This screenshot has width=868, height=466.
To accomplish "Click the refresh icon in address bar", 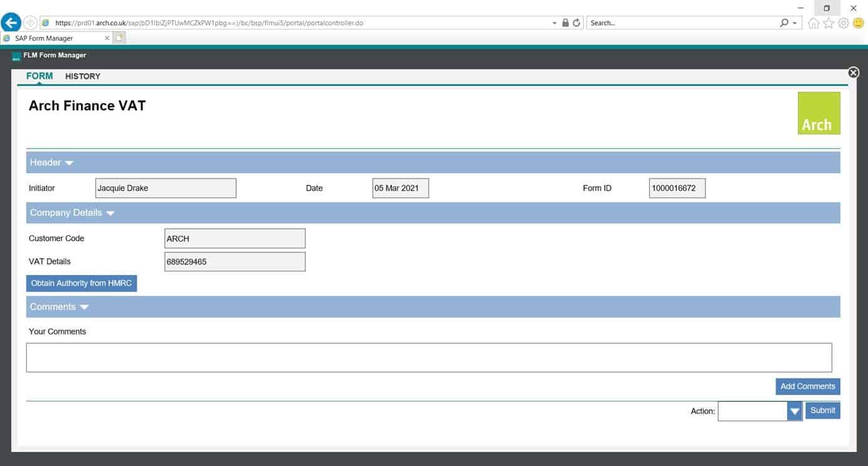I will click(x=577, y=23).
